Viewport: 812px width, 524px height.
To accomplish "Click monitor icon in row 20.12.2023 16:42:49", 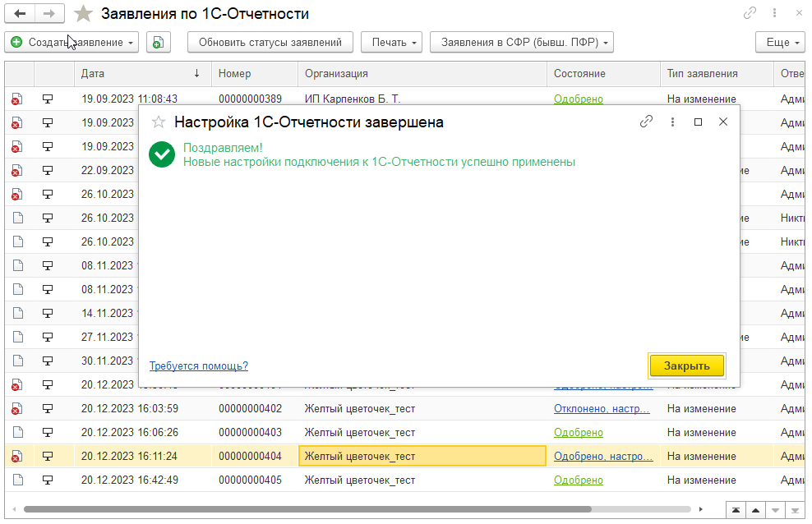I will (47, 480).
